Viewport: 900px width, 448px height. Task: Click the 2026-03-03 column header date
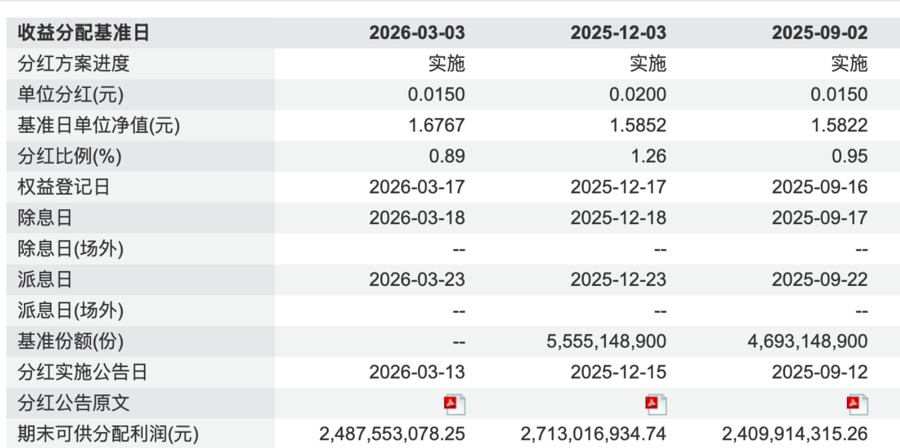pos(417,32)
